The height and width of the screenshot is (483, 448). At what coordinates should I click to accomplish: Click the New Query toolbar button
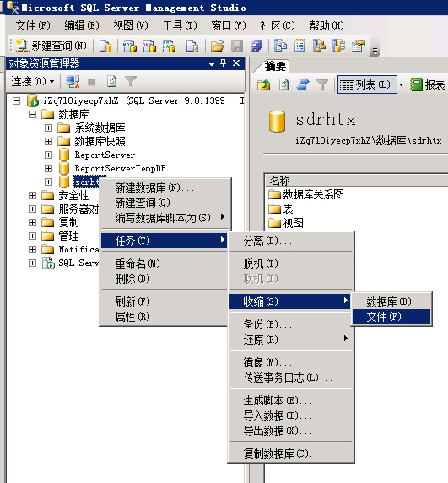[x=51, y=46]
